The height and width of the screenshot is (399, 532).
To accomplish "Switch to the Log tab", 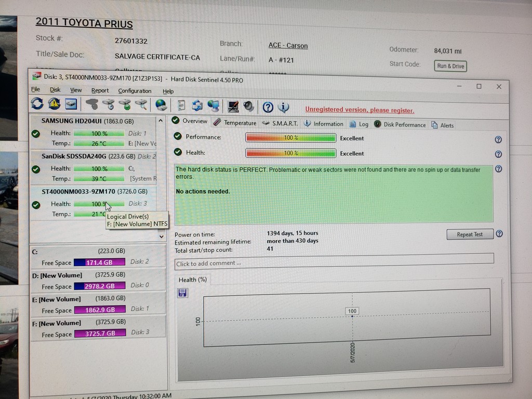I will click(359, 124).
